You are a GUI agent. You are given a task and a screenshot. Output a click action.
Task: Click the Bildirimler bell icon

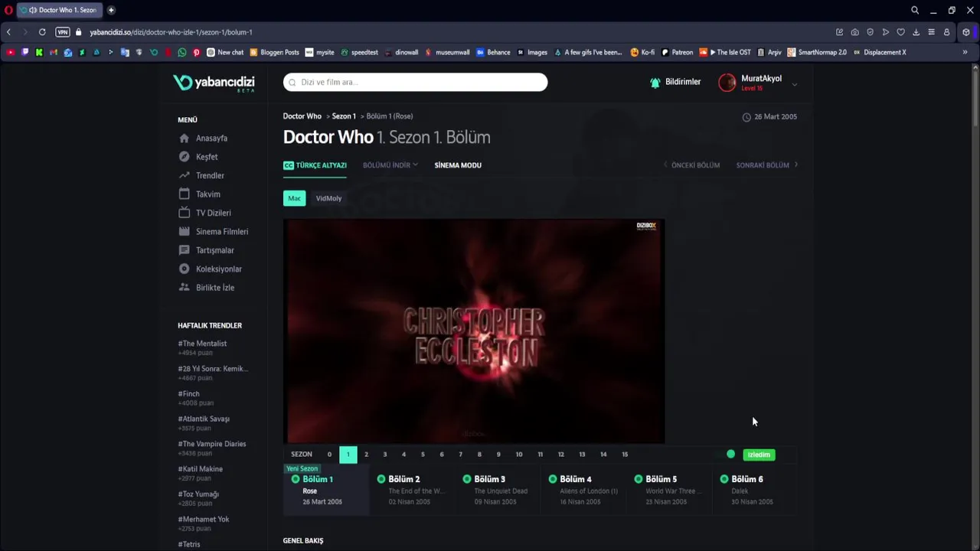[x=655, y=82]
